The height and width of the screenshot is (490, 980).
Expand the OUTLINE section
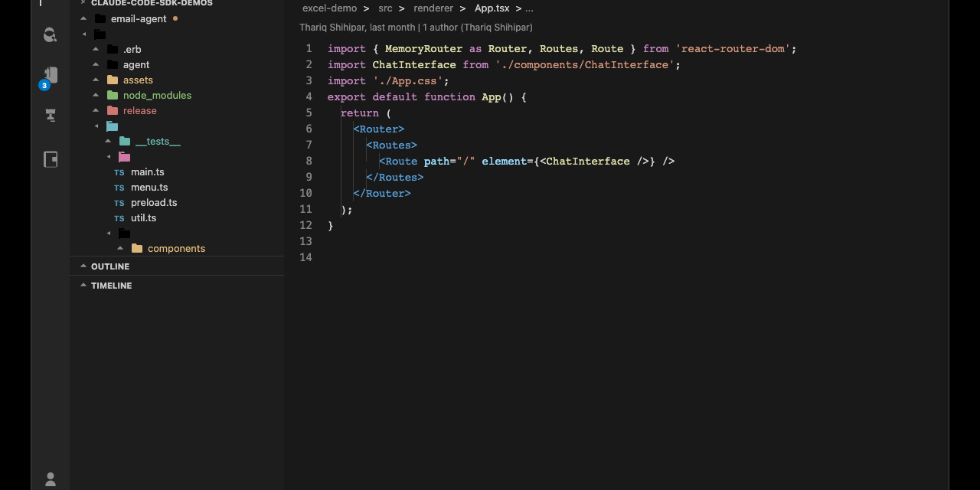[x=110, y=266]
